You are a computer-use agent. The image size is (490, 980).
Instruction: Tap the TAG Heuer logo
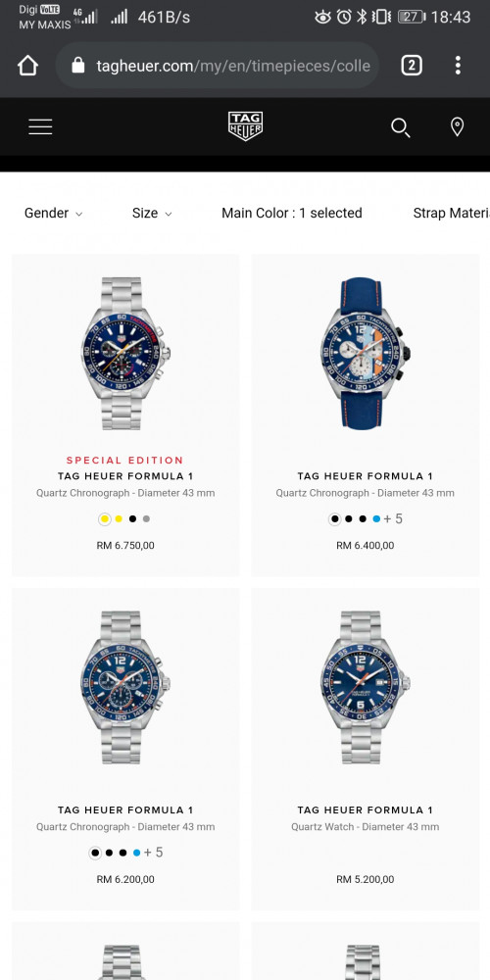245,126
